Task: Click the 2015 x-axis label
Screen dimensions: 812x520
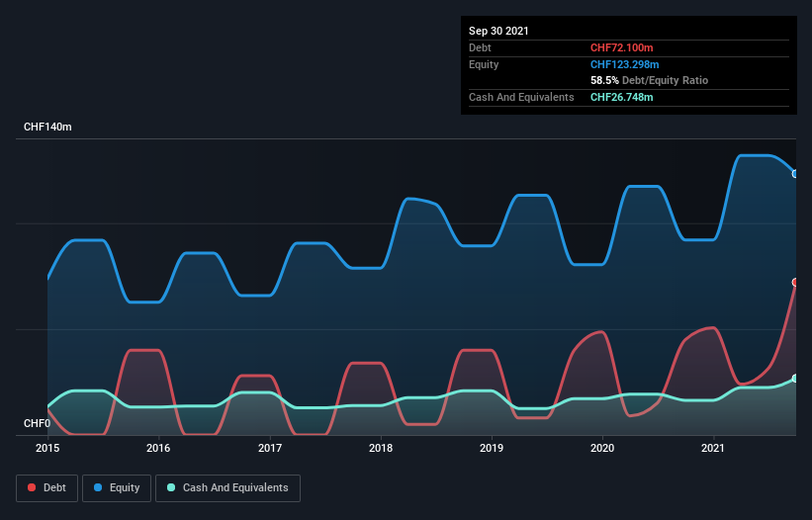Action: point(47,448)
